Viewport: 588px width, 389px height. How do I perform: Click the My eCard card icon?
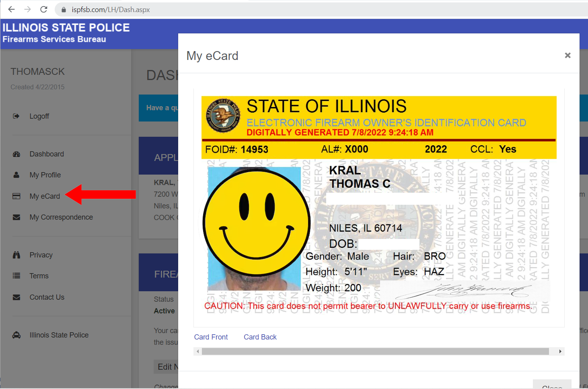point(16,196)
